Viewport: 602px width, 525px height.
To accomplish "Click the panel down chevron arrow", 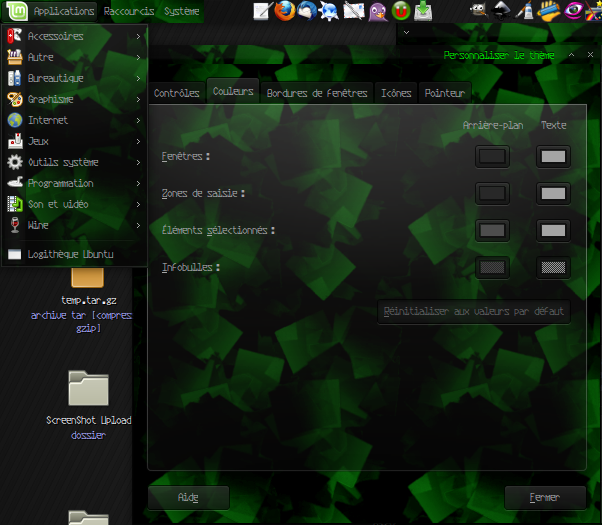I will pyautogui.click(x=406, y=32).
